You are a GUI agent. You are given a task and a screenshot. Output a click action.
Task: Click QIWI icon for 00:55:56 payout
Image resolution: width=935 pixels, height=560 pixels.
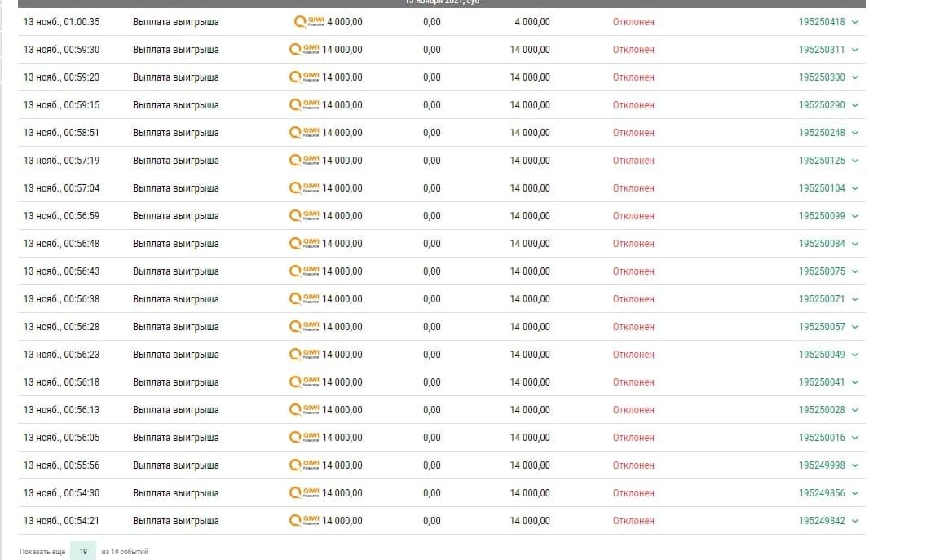(x=304, y=465)
